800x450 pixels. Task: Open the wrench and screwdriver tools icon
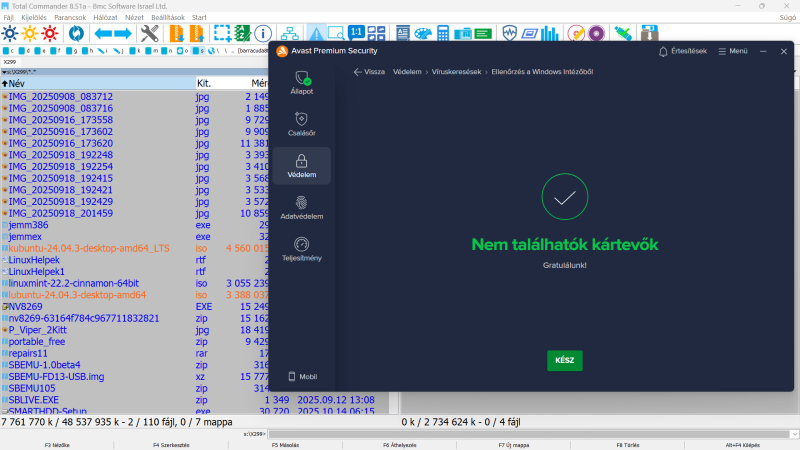pos(149,34)
